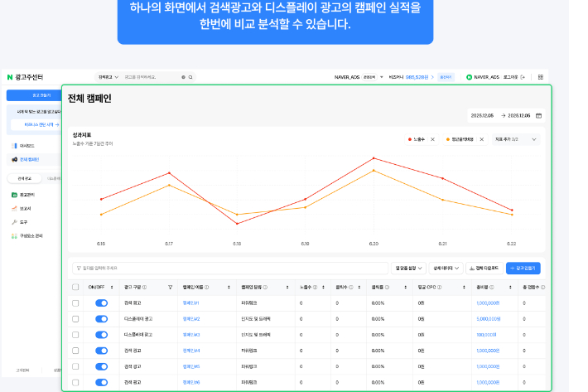The height and width of the screenshot is (392, 588).
Task: Open the apps grid icon at top right
Action: [x=540, y=77]
